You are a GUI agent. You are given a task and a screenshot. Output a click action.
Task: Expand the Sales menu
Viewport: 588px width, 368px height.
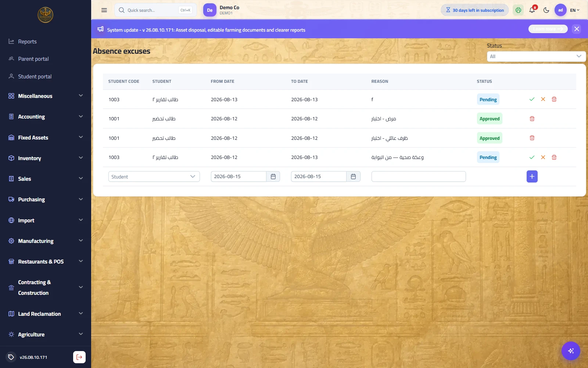click(46, 179)
